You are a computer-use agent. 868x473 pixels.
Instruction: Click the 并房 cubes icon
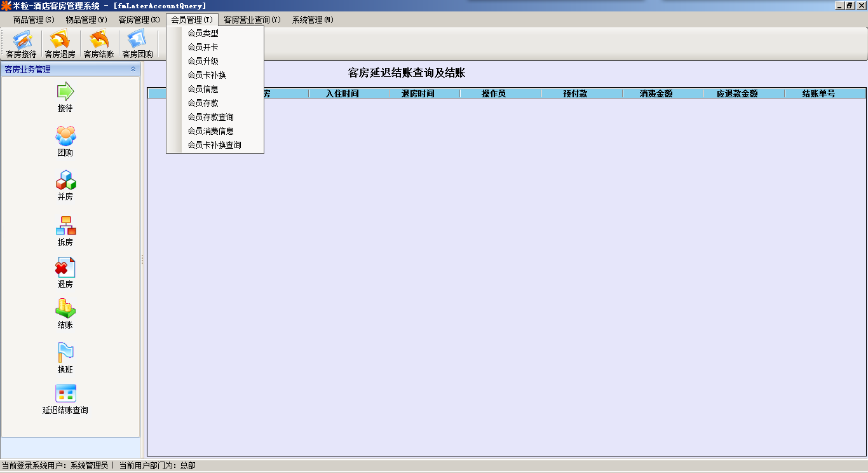pyautogui.click(x=65, y=181)
